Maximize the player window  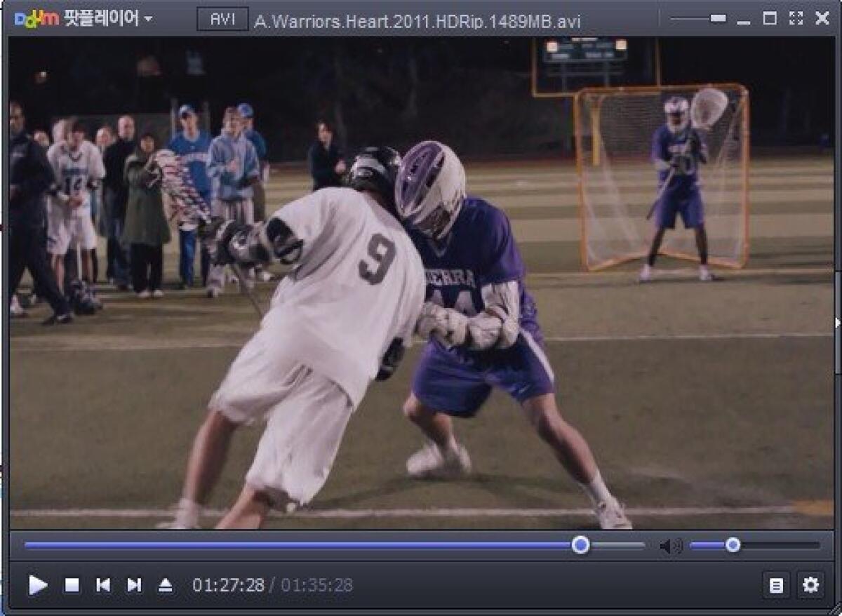point(770,19)
